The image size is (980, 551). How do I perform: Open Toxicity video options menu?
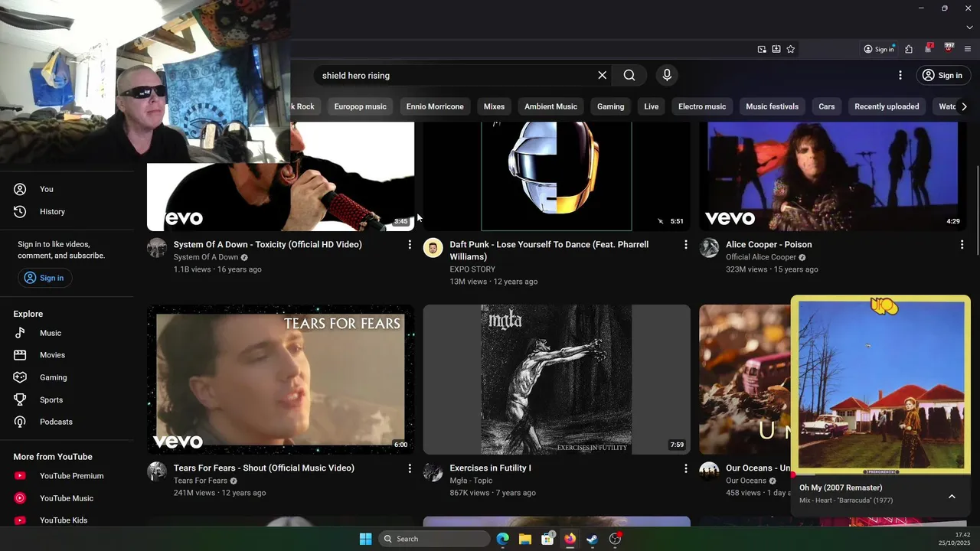[410, 245]
